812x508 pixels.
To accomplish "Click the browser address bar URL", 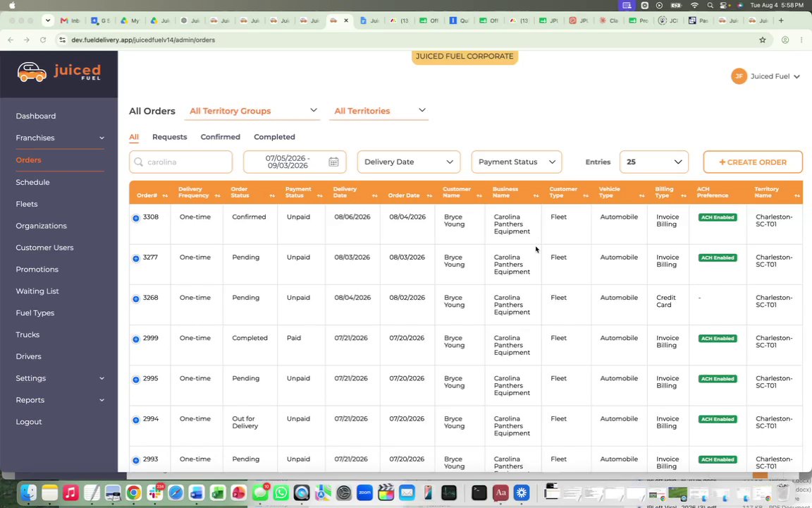I will (143, 40).
